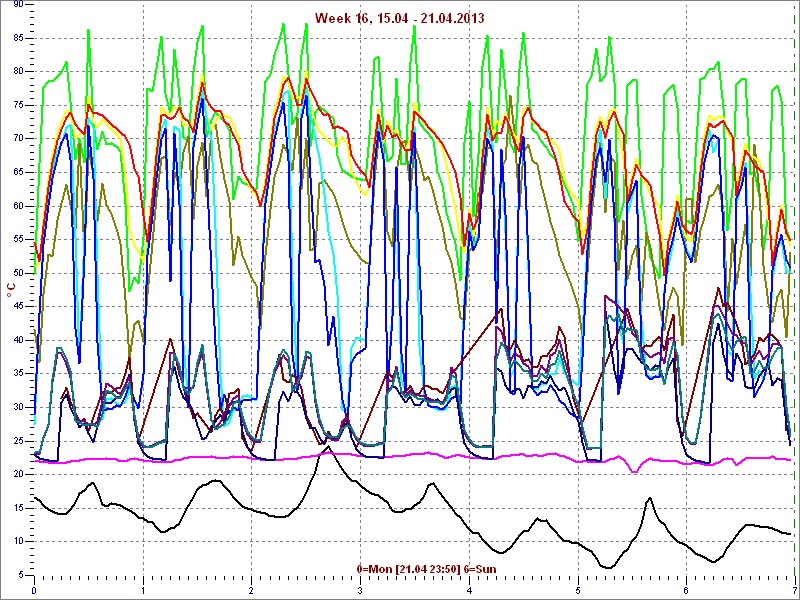Click the x-axis day label 6
Viewport: 800px width, 600px height.
(x=686, y=591)
